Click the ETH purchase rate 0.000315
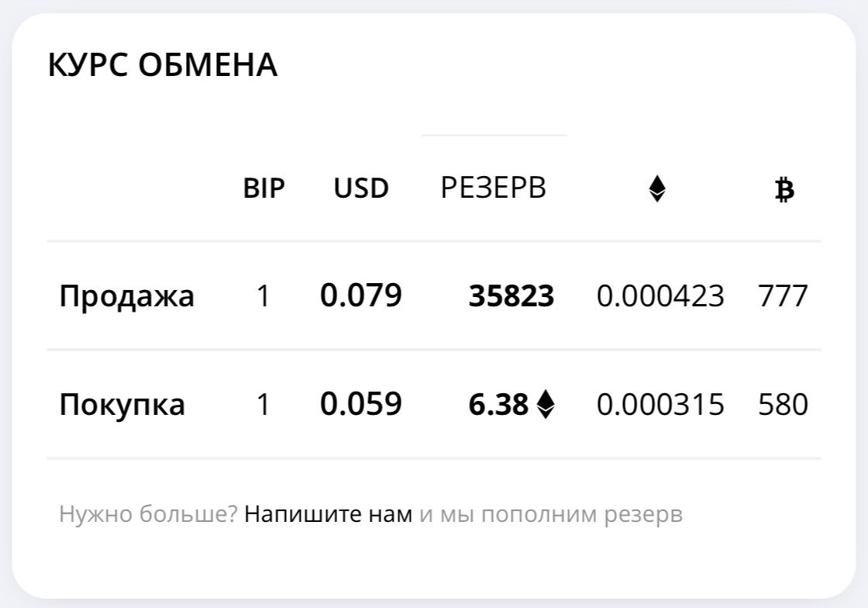The height and width of the screenshot is (608, 868). click(660, 404)
